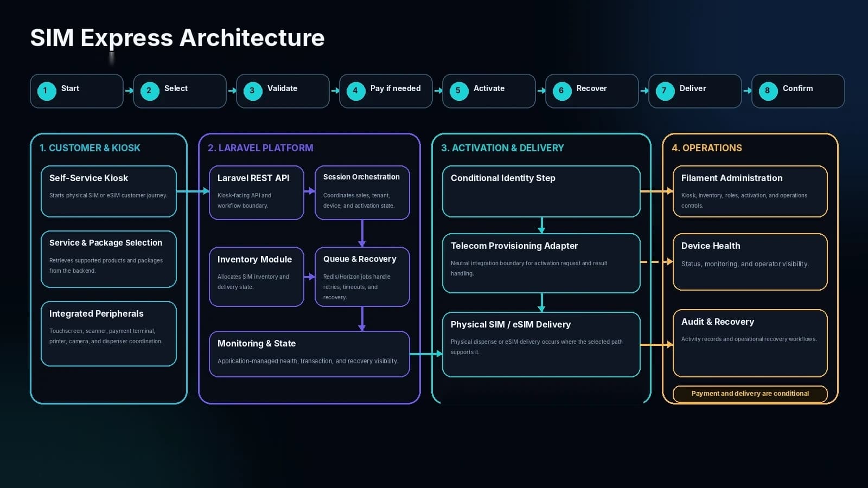868x488 pixels.
Task: Select the Monitoring & State card
Action: [x=309, y=354]
